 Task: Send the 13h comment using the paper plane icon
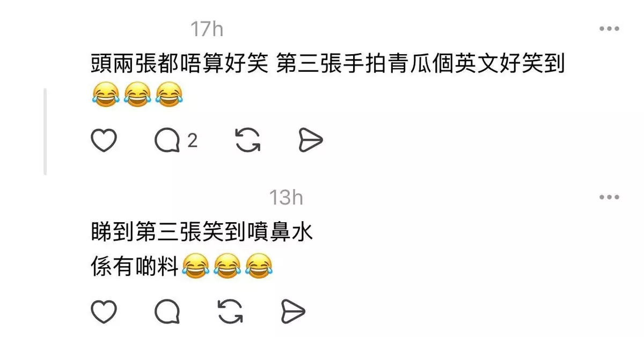click(294, 312)
